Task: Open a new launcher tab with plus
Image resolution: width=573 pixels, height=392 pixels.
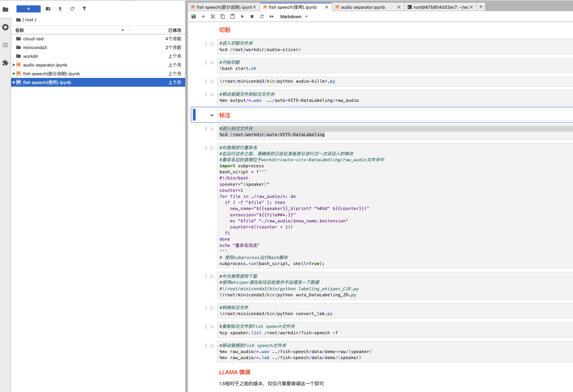Action: 481,7
